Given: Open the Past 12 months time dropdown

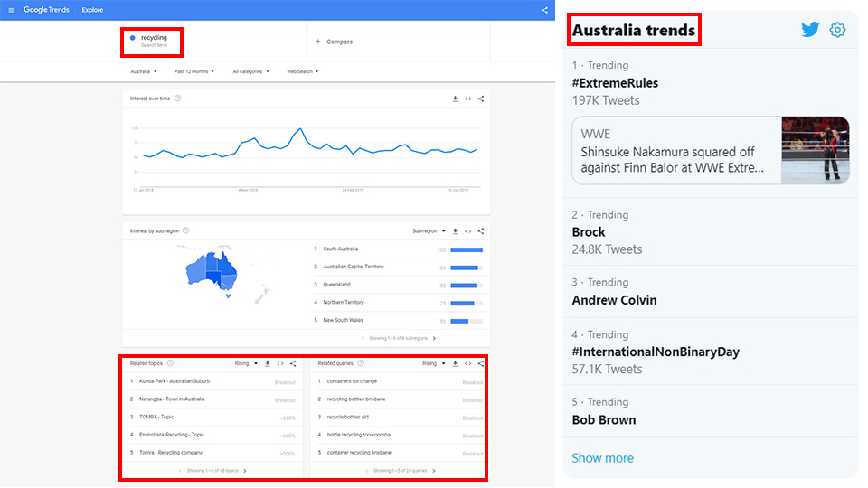Looking at the screenshot, I should (x=193, y=71).
